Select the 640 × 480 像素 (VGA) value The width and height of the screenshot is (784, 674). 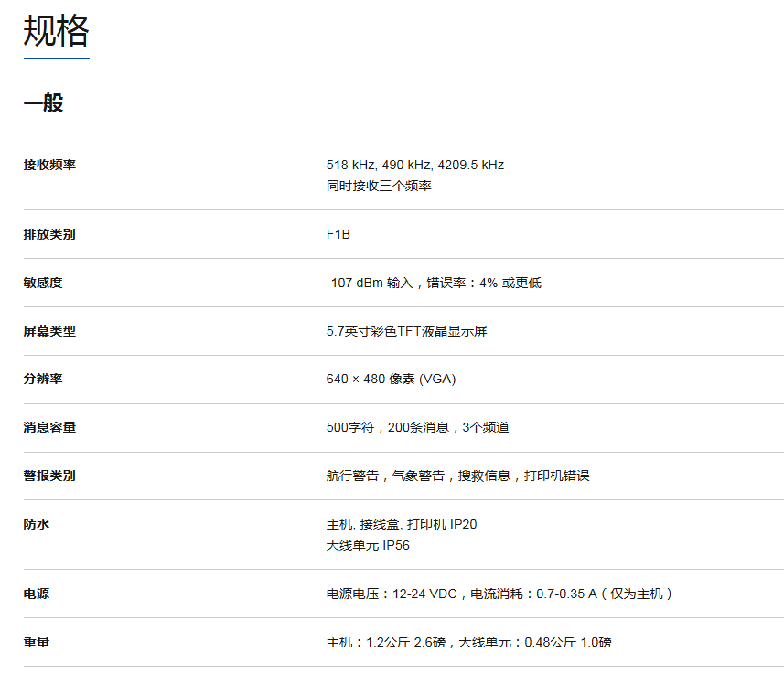391,380
